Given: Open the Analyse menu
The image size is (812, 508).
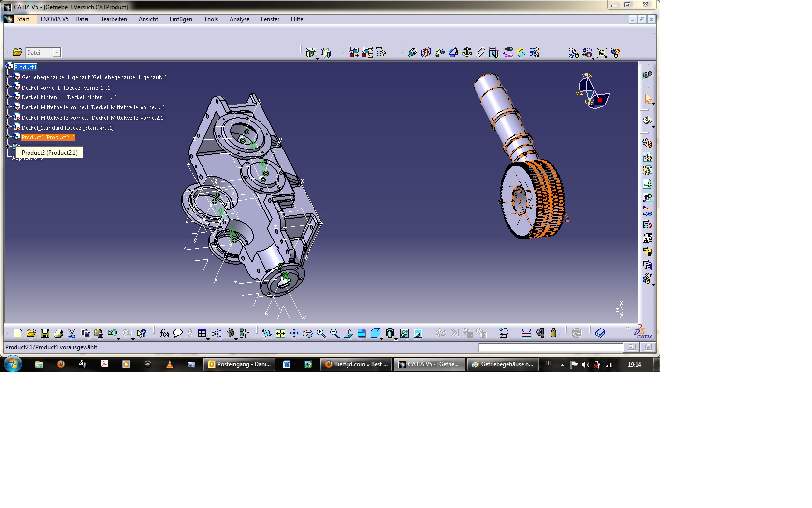Looking at the screenshot, I should [239, 19].
